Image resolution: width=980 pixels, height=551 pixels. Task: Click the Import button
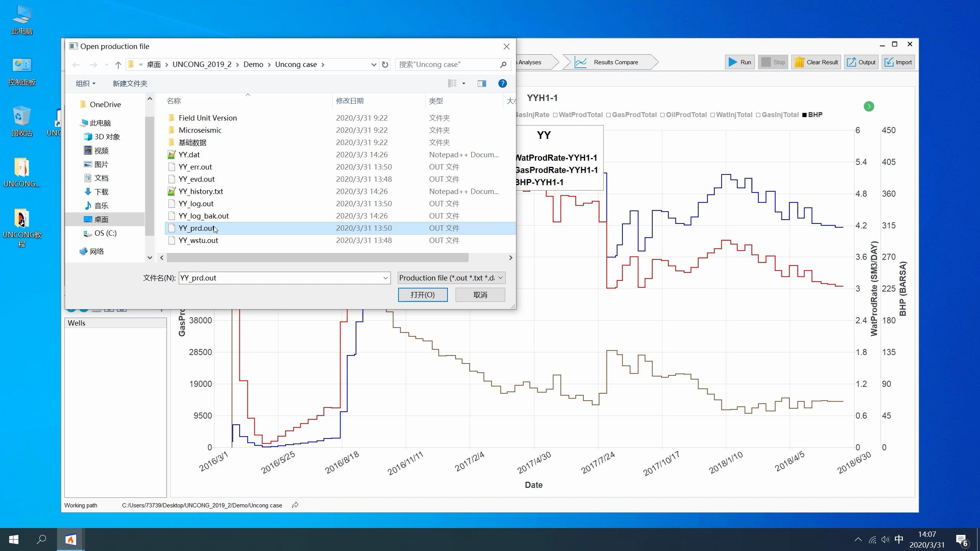click(898, 62)
